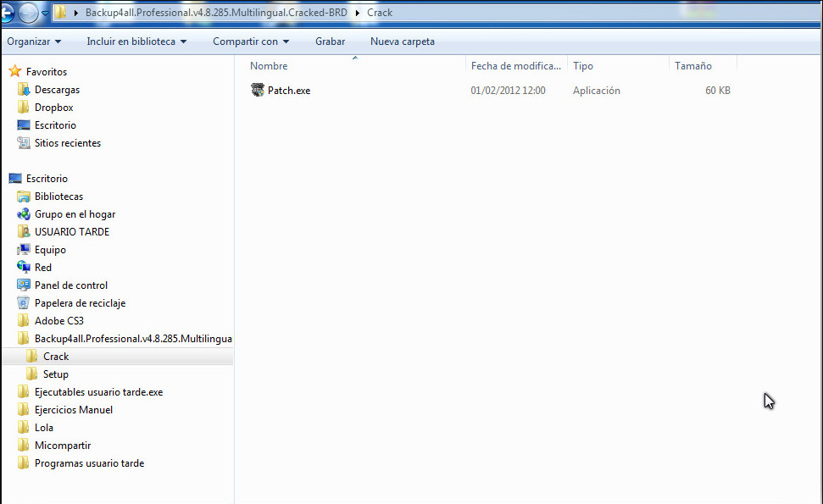The height and width of the screenshot is (504, 823).
Task: Click the 01/02/2012 12:00 date cell
Action: 508,90
